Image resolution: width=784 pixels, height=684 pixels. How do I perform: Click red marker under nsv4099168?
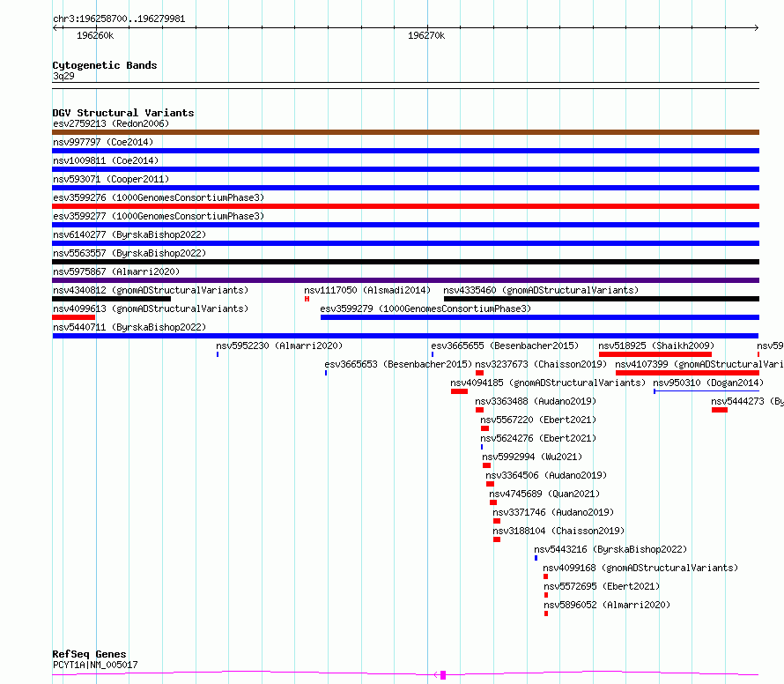click(545, 577)
